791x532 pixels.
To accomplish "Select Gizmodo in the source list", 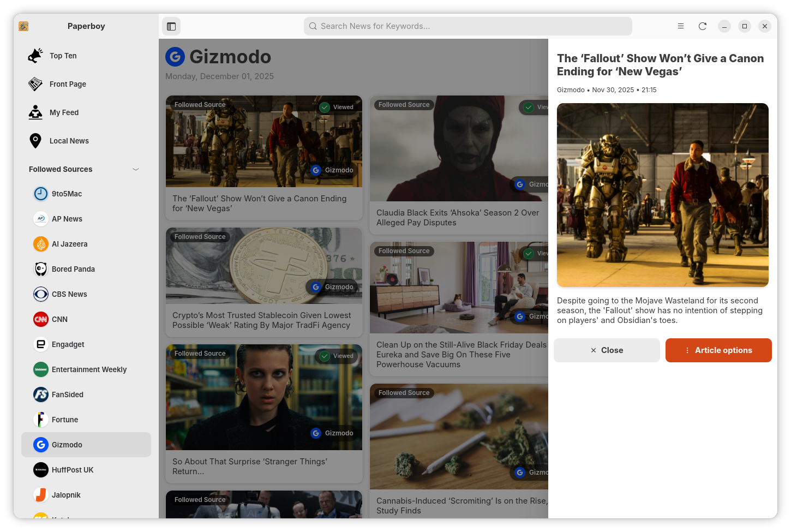I will (x=67, y=445).
